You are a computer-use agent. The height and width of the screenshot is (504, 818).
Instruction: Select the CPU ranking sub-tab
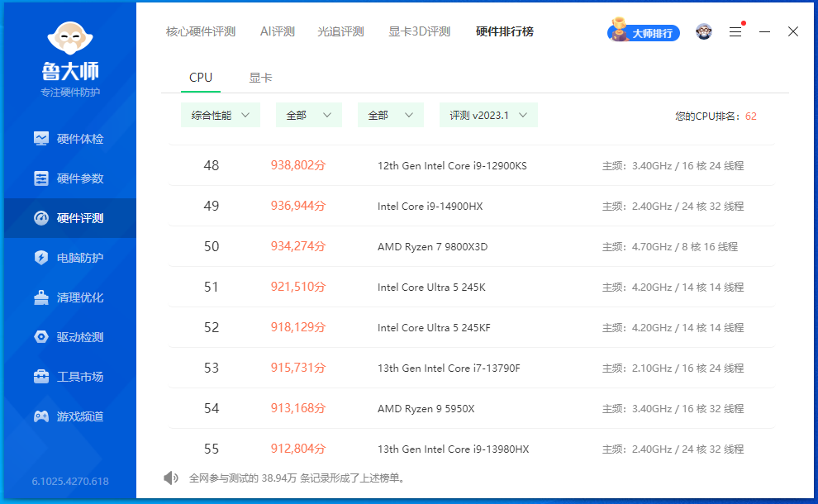point(201,78)
